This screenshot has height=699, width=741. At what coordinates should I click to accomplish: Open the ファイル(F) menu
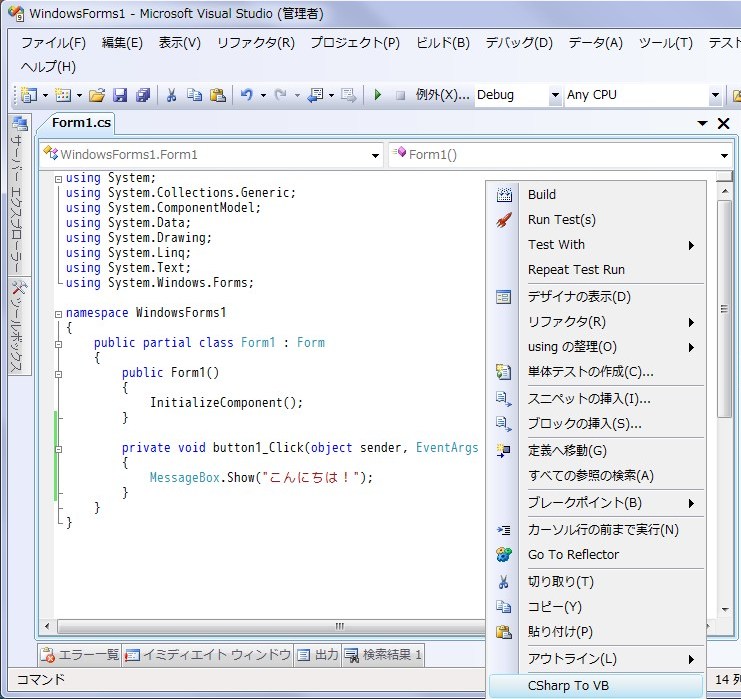(53, 43)
